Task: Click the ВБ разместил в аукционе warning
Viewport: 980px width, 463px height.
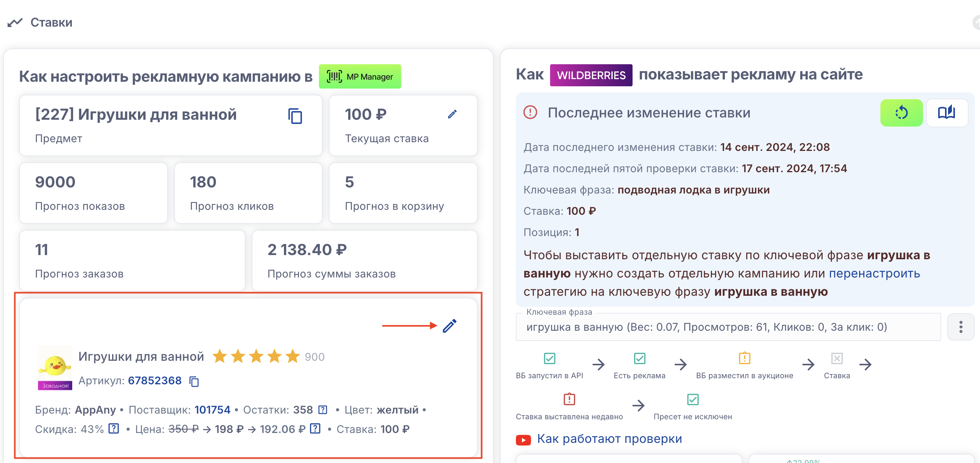Action: pos(744,358)
